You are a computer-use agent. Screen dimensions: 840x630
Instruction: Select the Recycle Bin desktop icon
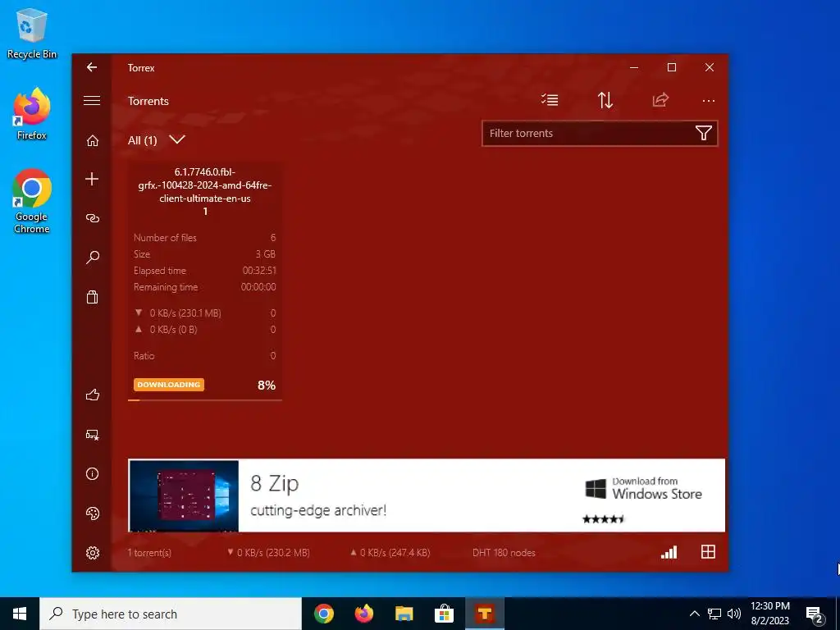pos(32,33)
